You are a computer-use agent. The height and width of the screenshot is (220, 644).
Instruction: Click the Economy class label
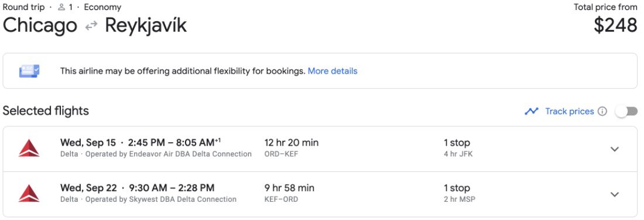[102, 7]
